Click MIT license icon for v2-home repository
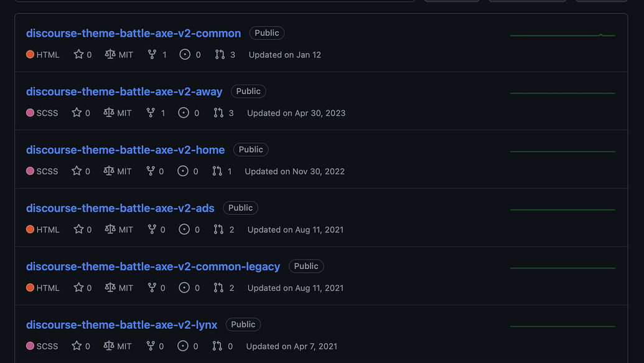 [x=108, y=171]
